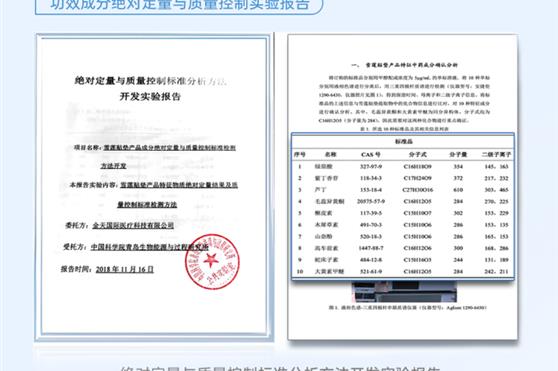The height and width of the screenshot is (371, 558).
Task: Select CAS number '491-70-3' in row 6
Action: (371, 225)
